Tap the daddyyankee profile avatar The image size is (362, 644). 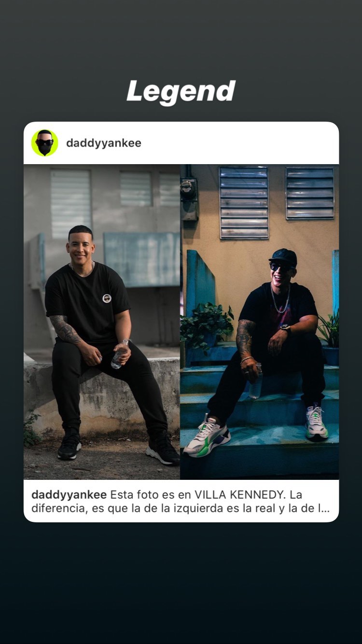coord(45,143)
